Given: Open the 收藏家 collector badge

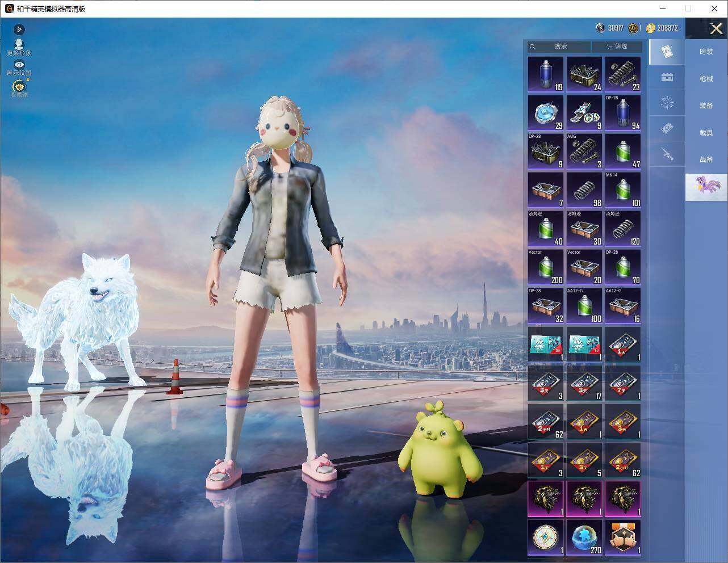Looking at the screenshot, I should click(19, 88).
